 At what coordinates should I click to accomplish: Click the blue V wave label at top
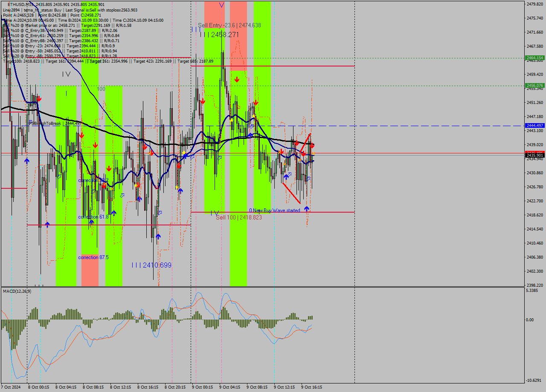[221, 5]
